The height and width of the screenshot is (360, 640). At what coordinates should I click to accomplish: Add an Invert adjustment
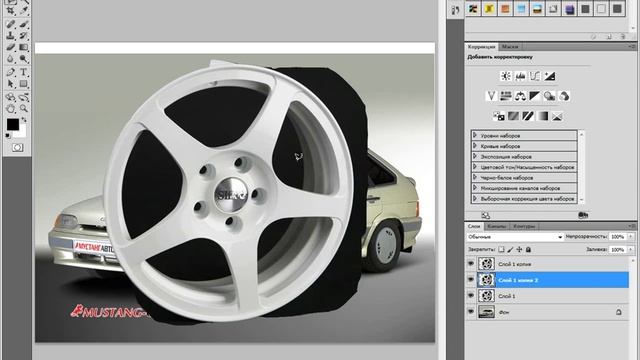pos(499,116)
